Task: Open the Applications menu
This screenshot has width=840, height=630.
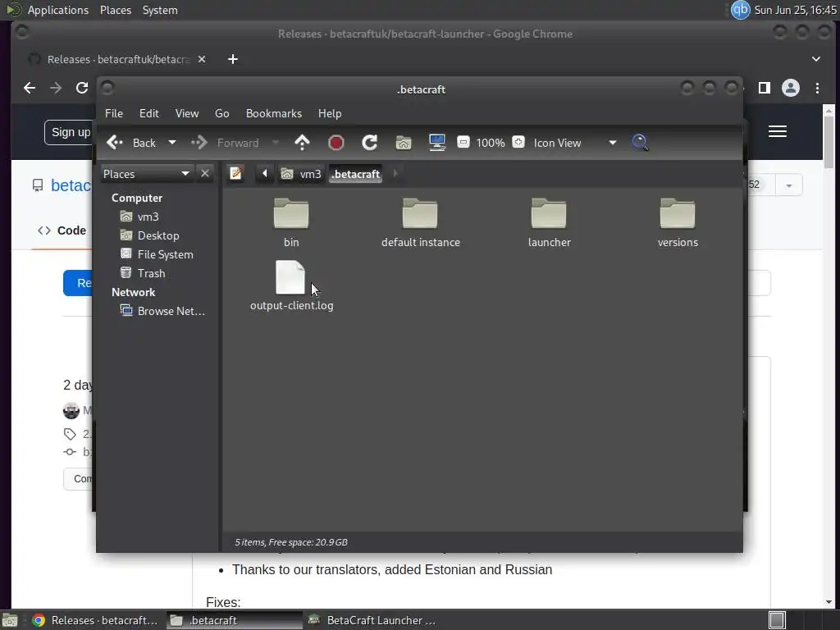Action: click(x=58, y=10)
